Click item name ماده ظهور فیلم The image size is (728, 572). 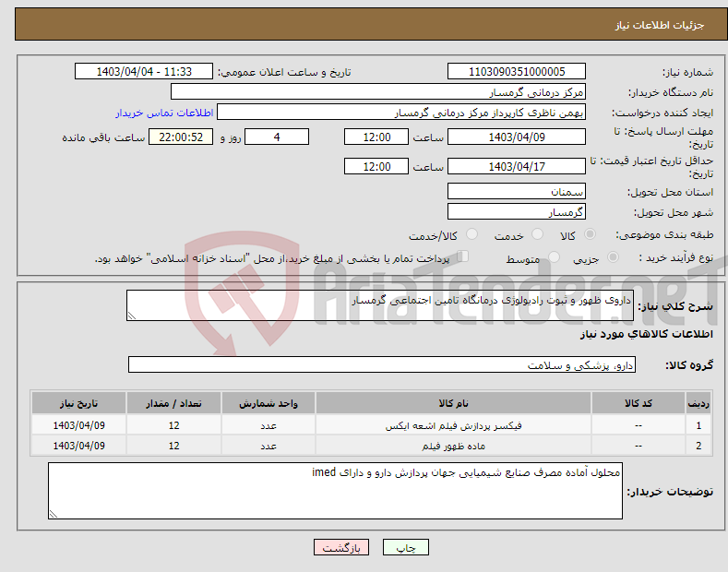pos(453,446)
